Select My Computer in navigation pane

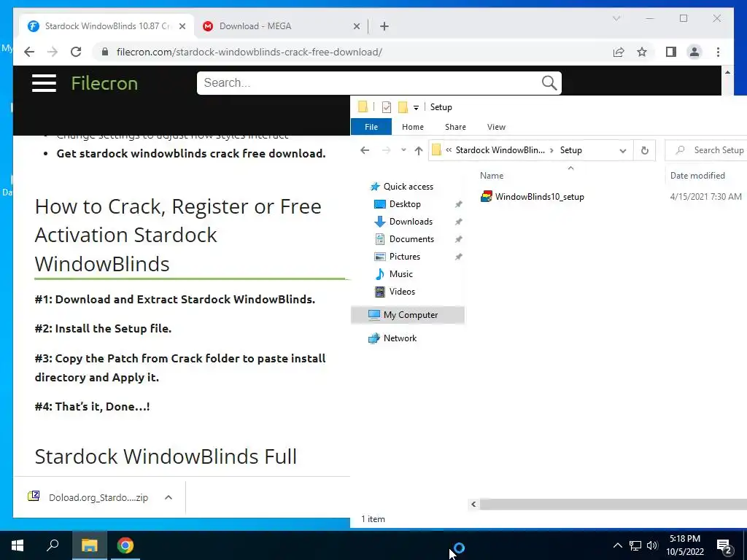click(408, 315)
